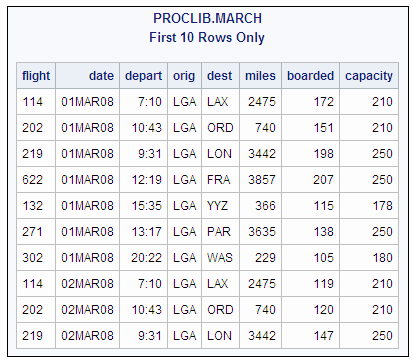Click the miles column header
The image size is (413, 362).
[x=261, y=76]
